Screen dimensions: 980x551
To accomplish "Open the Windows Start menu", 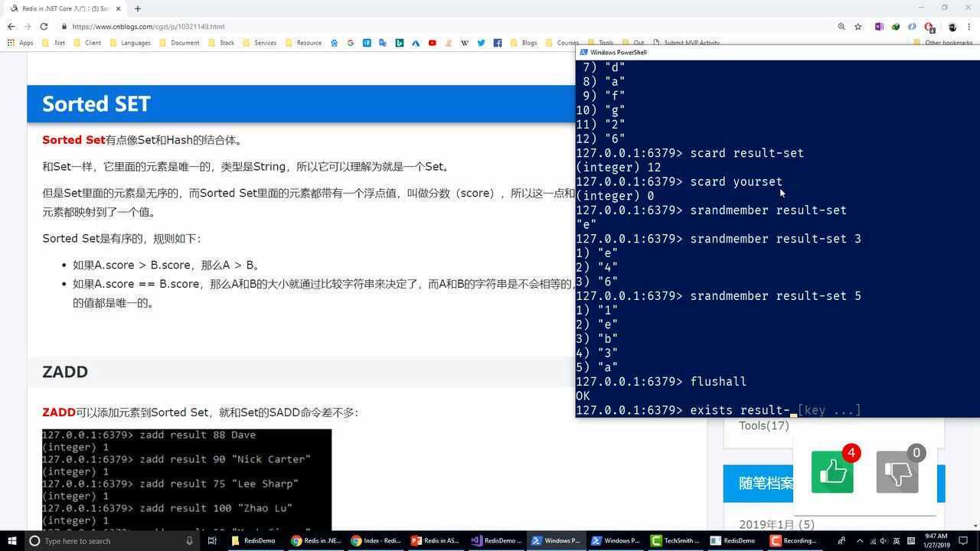I will (11, 540).
